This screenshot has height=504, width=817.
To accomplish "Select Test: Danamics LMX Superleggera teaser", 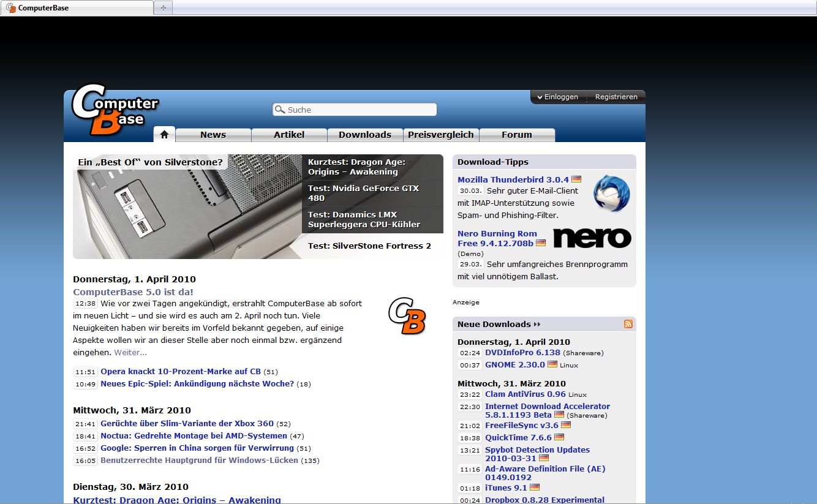I will pos(372,220).
